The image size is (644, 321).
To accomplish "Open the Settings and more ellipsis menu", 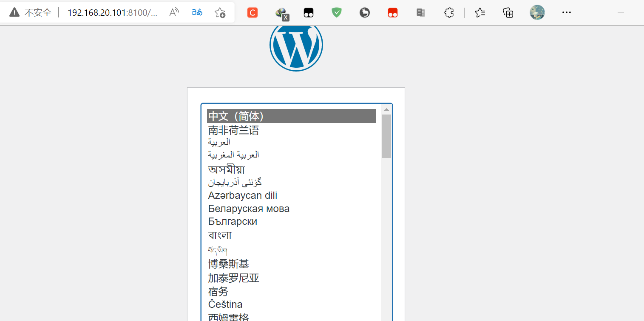I will [566, 13].
